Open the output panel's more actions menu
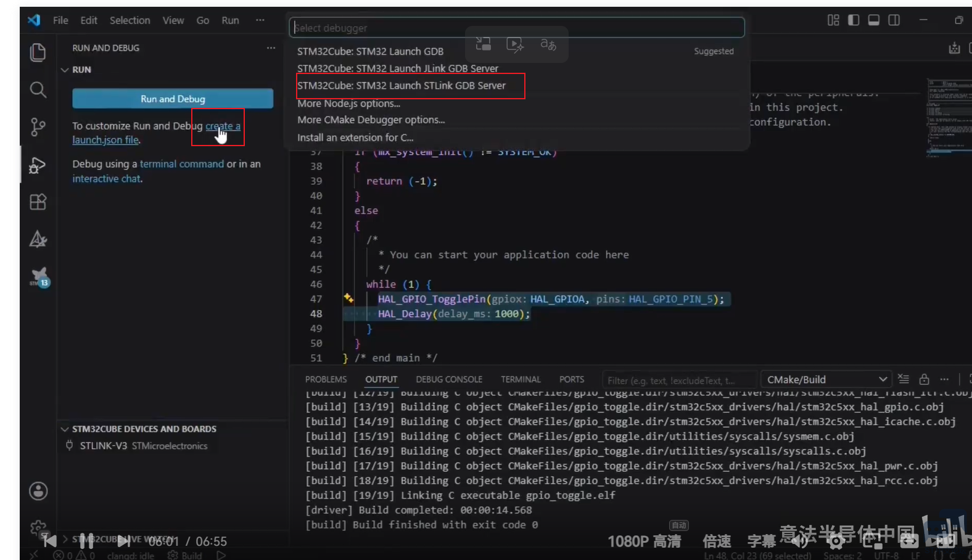The height and width of the screenshot is (560, 972). pyautogui.click(x=944, y=379)
